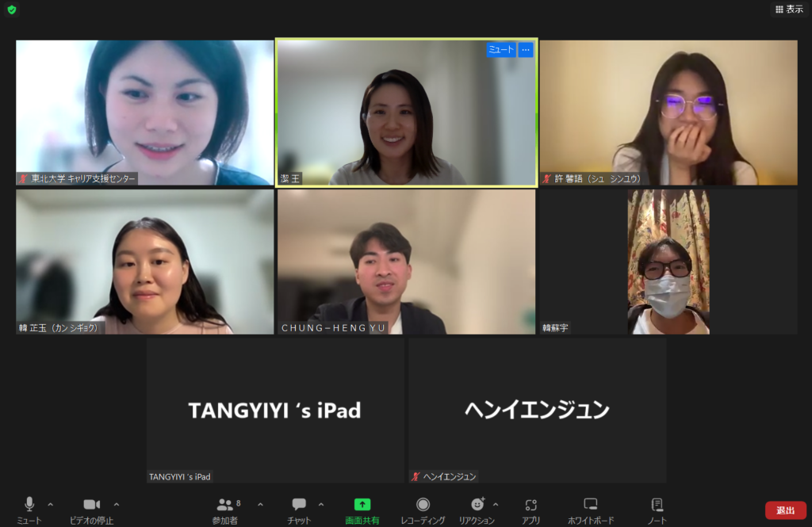The image size is (812, 527).
Task: Expand the arrow next to チャット
Action: coord(321,504)
